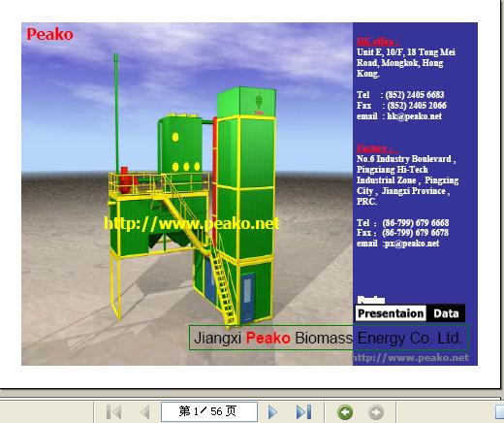The image size is (504, 423).
Task: Click the green previous view arrow
Action: coord(345,412)
